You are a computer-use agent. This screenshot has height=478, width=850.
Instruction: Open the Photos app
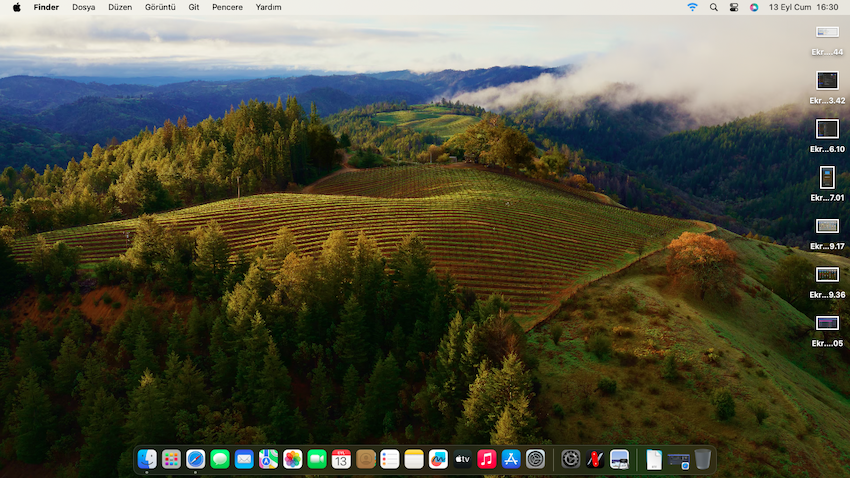click(x=293, y=459)
